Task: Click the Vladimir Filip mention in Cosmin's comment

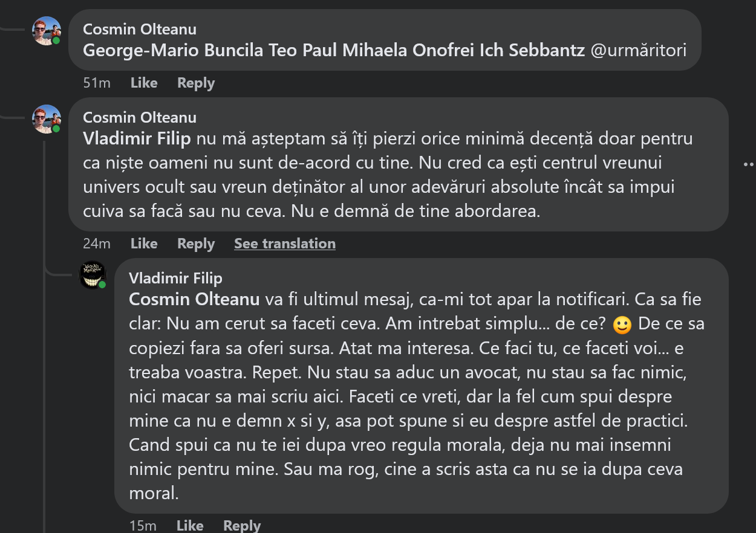Action: coord(137,139)
